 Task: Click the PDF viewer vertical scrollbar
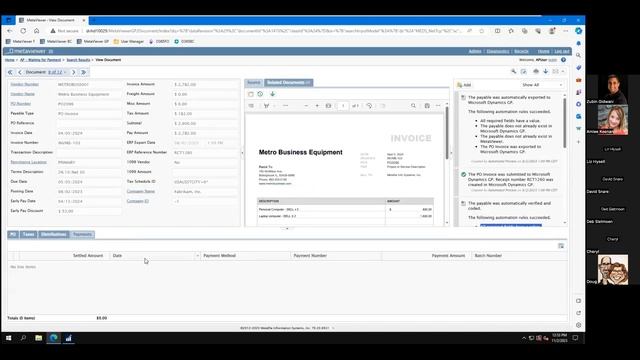pyautogui.click(x=447, y=133)
